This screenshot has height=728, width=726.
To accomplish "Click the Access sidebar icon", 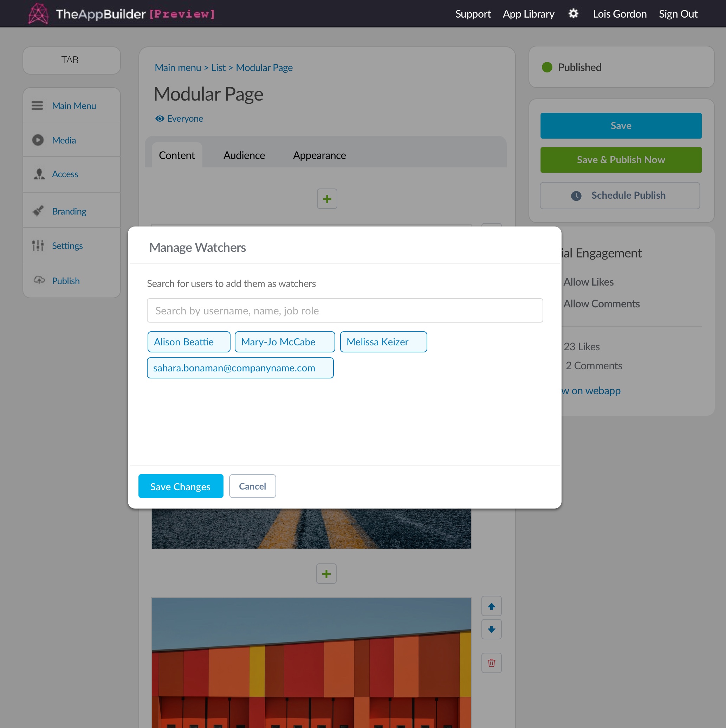I will pos(39,174).
